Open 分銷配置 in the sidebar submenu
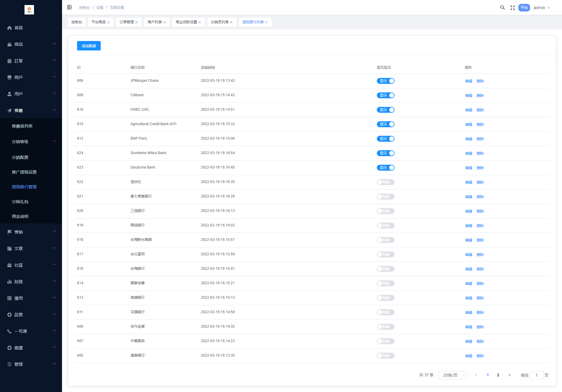Viewport: 562px width, 392px height. coord(20,157)
